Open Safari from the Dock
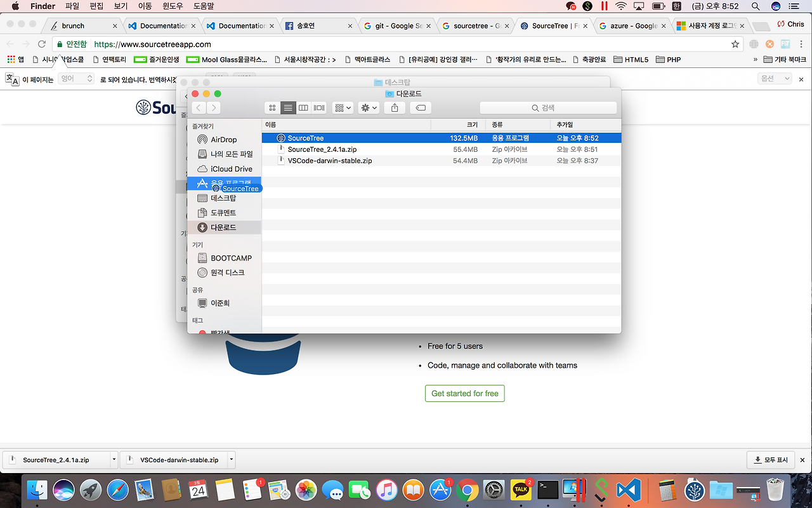 coord(117,490)
